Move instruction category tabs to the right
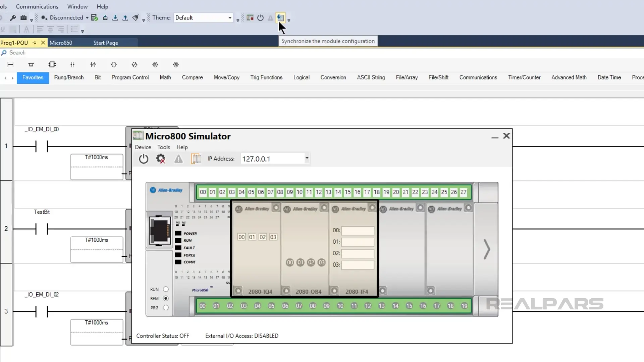The width and height of the screenshot is (644, 362). [x=13, y=78]
